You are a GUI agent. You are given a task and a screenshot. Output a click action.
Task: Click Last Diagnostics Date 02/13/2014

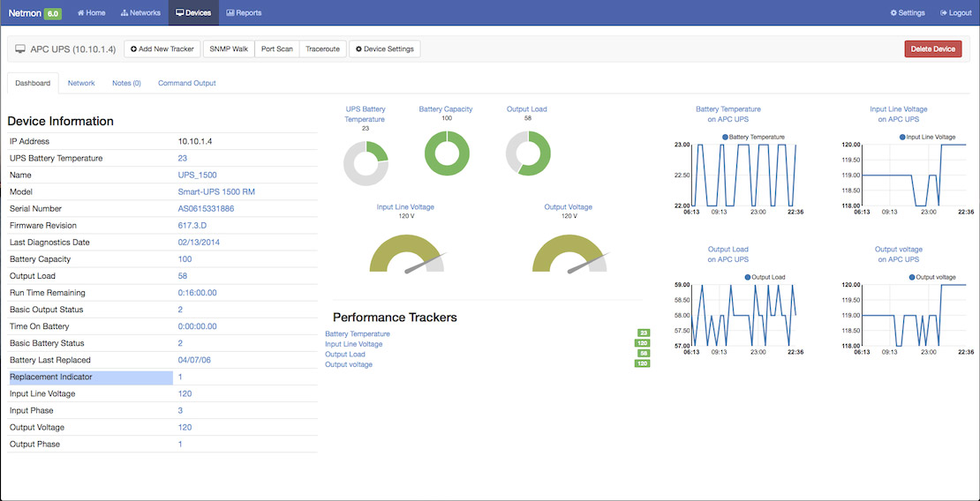point(199,243)
